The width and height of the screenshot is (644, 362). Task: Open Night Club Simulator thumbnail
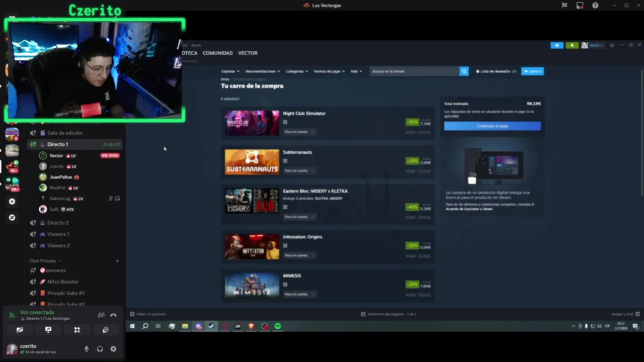click(252, 123)
